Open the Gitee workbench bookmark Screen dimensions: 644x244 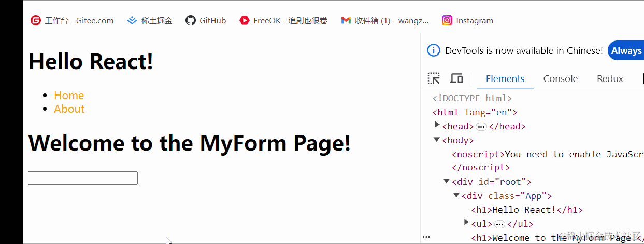[72, 21]
